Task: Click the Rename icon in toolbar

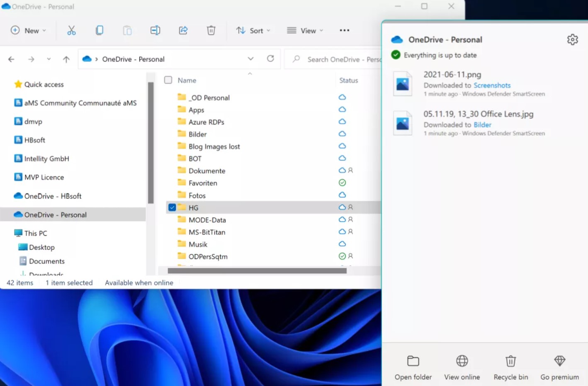Action: coord(155,30)
